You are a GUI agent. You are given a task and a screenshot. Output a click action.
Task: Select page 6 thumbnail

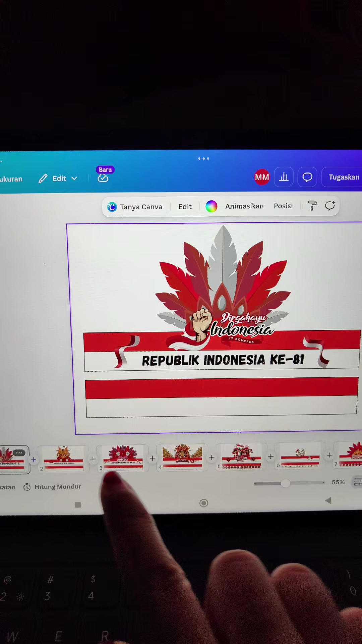300,455
